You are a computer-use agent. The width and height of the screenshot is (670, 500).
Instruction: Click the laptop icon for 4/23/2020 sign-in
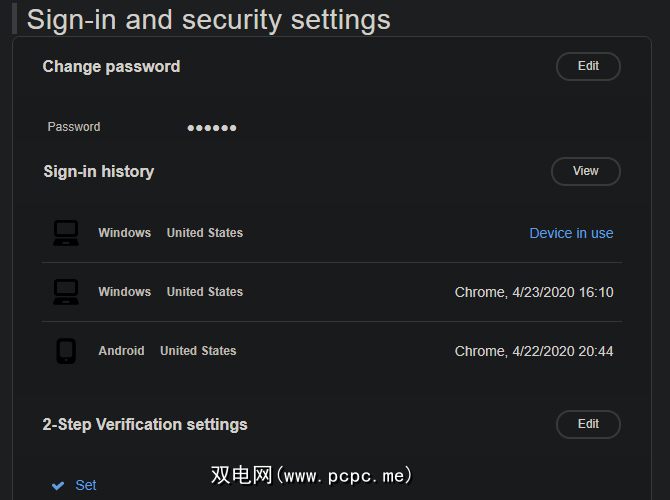point(66,292)
